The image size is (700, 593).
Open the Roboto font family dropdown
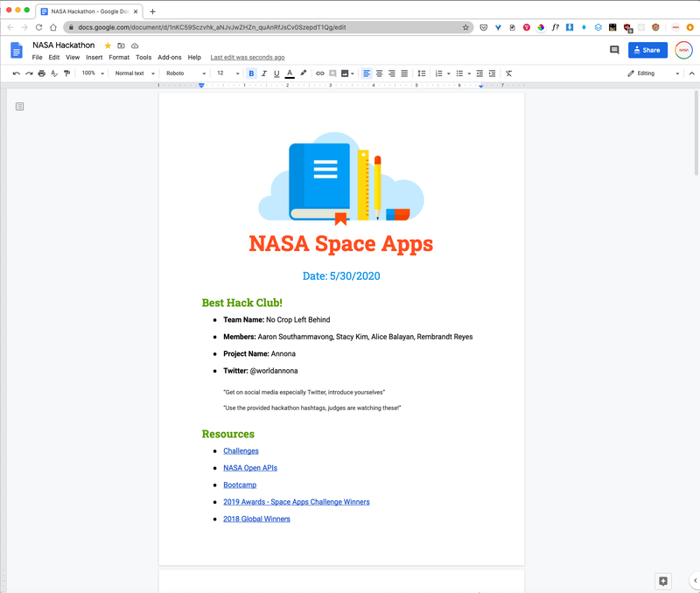pyautogui.click(x=184, y=73)
